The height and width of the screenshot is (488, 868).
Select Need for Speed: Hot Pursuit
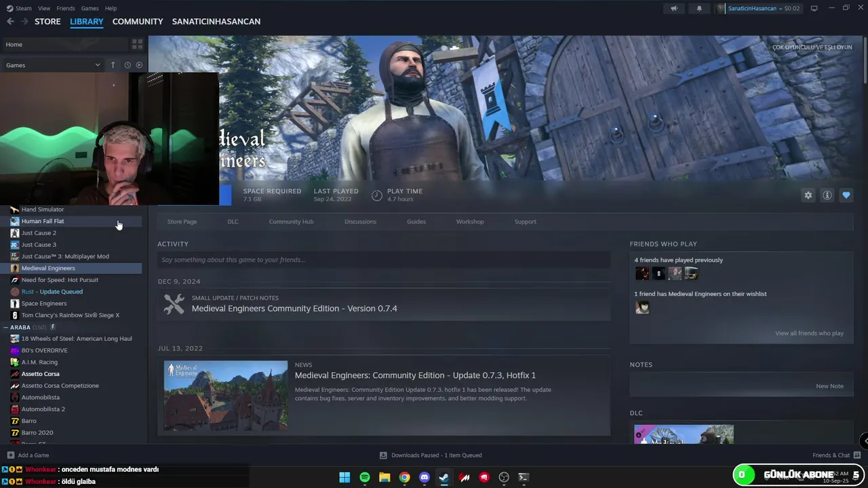click(60, 280)
